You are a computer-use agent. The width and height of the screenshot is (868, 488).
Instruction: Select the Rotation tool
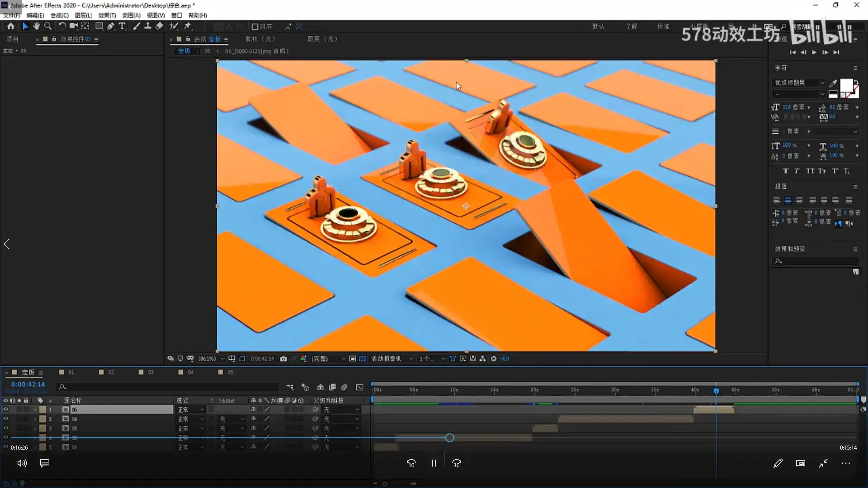63,26
